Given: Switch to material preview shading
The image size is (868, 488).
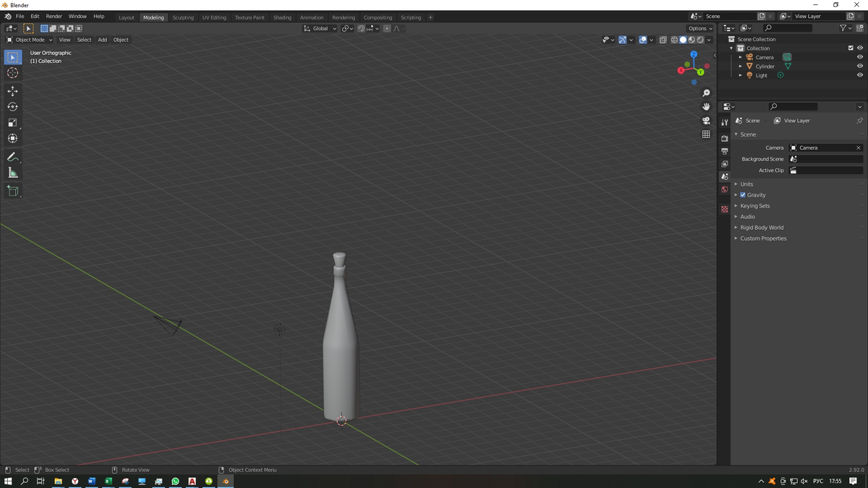Looking at the screenshot, I should (692, 40).
